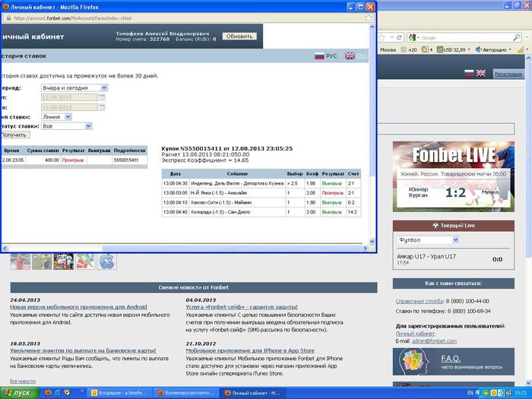Image resolution: width=532 pixels, height=399 pixels.
Task: Click the Колорадо (-1.5) - Сан-Диего row
Action: click(x=261, y=212)
